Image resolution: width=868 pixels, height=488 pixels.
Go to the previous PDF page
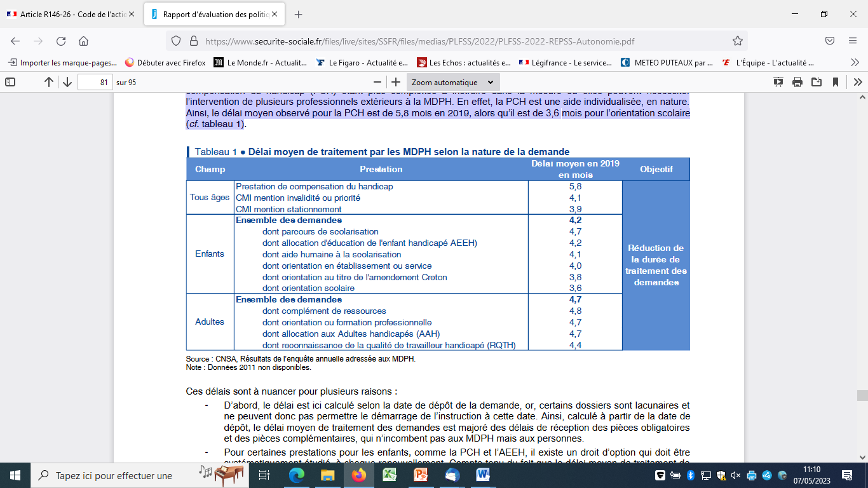pyautogui.click(x=49, y=82)
